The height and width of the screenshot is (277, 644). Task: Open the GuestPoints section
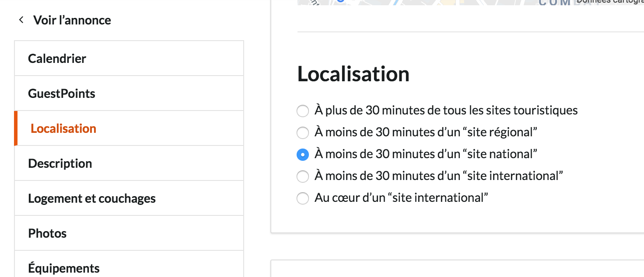[x=61, y=93]
